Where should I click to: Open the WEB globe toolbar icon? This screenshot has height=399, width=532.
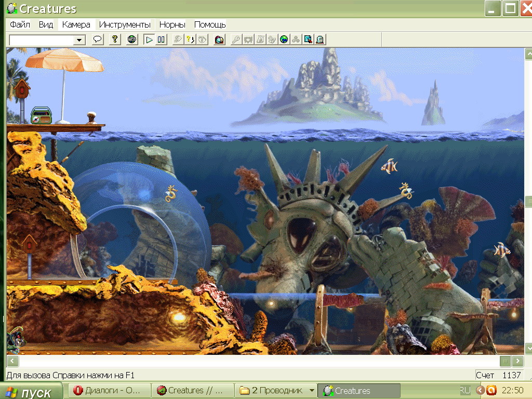(132, 39)
